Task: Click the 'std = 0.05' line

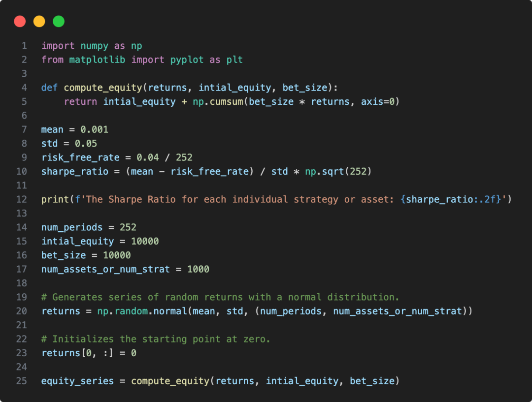Action: pyautogui.click(x=69, y=144)
